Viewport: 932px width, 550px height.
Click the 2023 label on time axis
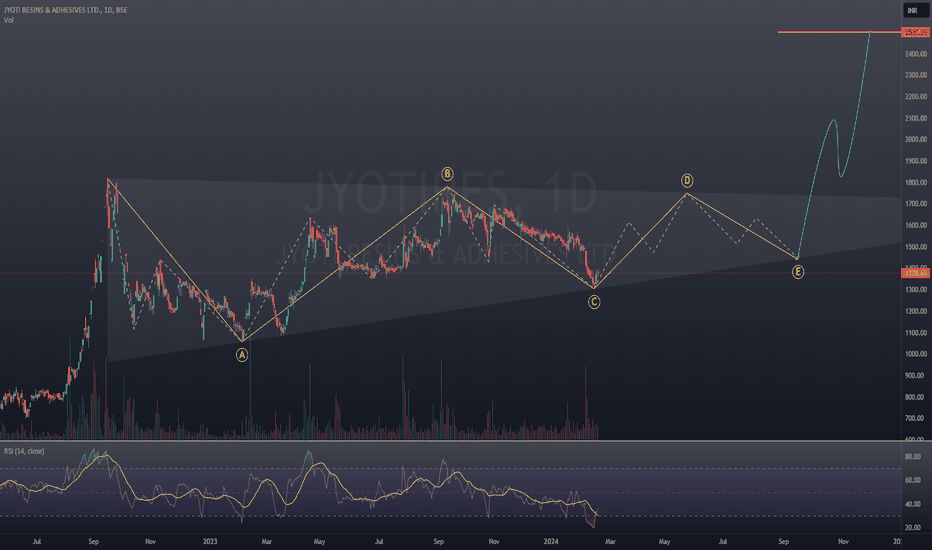[x=210, y=541]
